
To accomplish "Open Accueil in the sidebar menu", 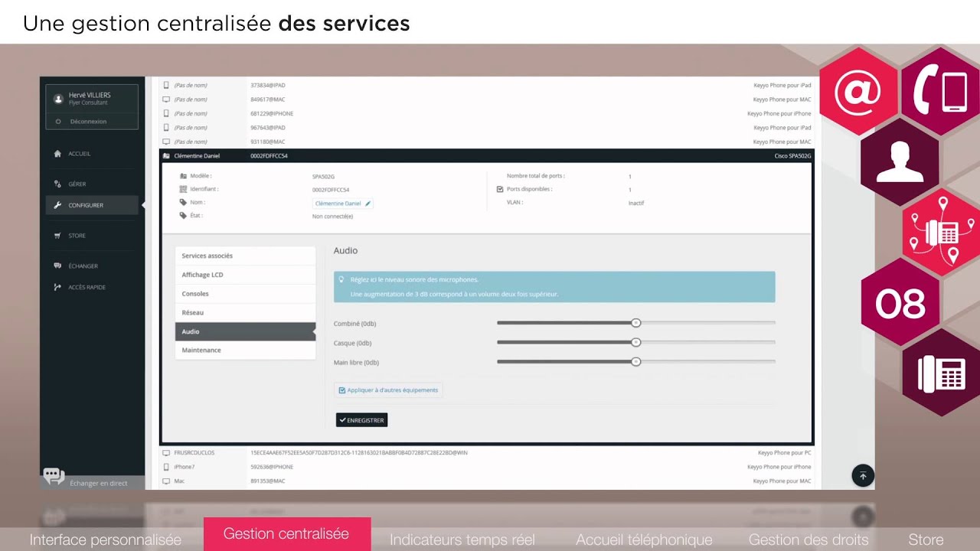I will [80, 154].
